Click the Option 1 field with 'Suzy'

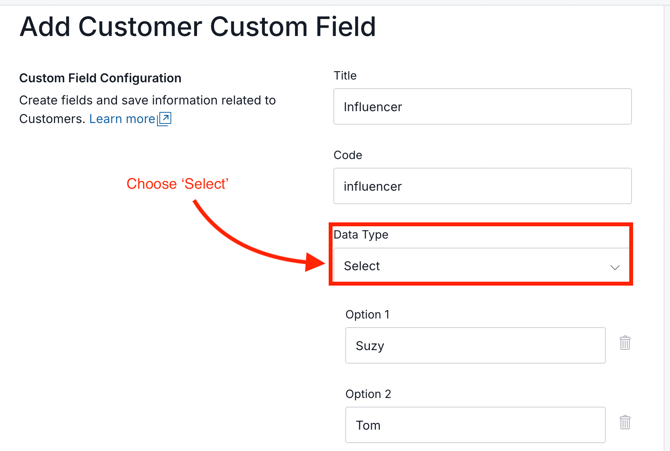click(475, 346)
